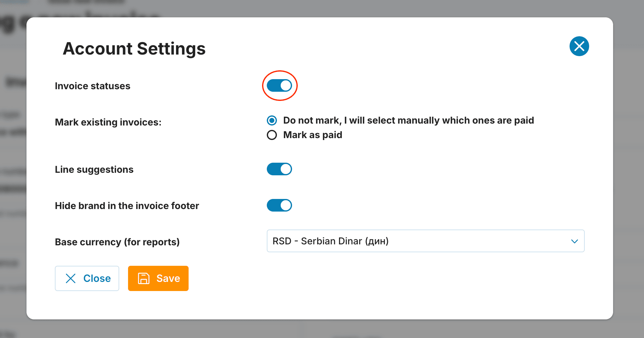The width and height of the screenshot is (644, 338).
Task: Click the X icon inside Close button
Action: pyautogui.click(x=71, y=278)
